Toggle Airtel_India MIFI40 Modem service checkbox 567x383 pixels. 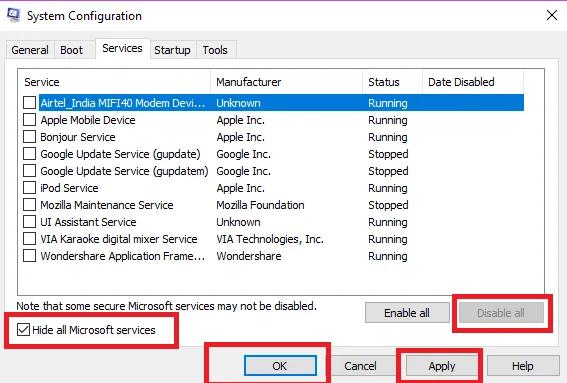[29, 103]
